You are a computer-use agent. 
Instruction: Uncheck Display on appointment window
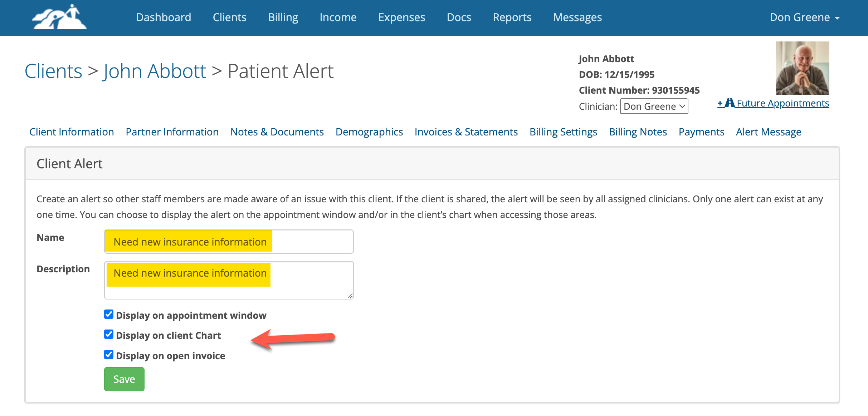pos(109,315)
